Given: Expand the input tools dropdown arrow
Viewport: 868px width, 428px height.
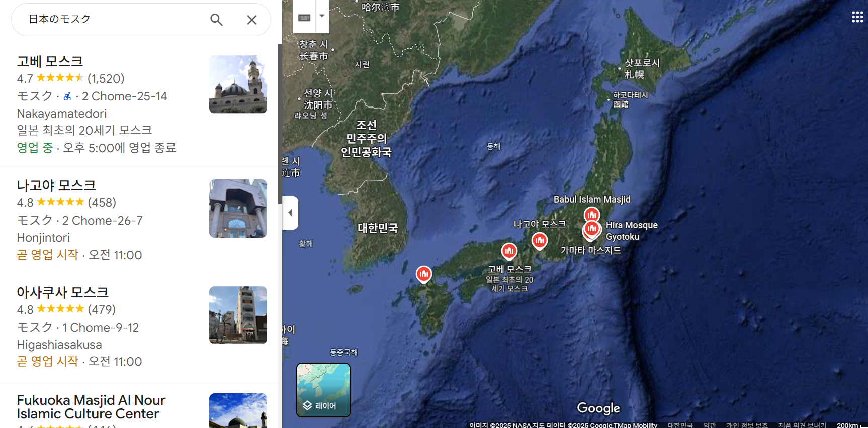Looking at the screenshot, I should click(x=322, y=16).
